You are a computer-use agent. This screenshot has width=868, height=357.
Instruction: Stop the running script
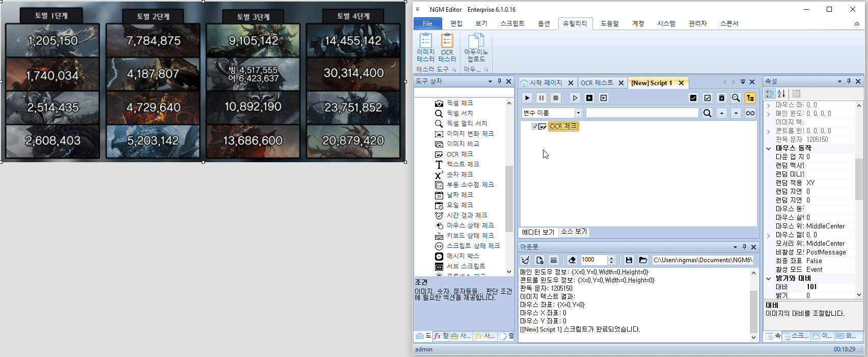tap(556, 98)
